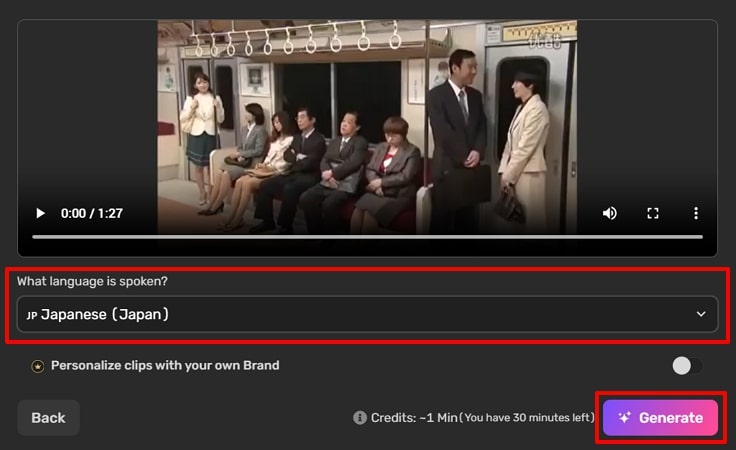Screen dimensions: 736x450
Task: Seek along the video progress bar
Action: (x=367, y=237)
